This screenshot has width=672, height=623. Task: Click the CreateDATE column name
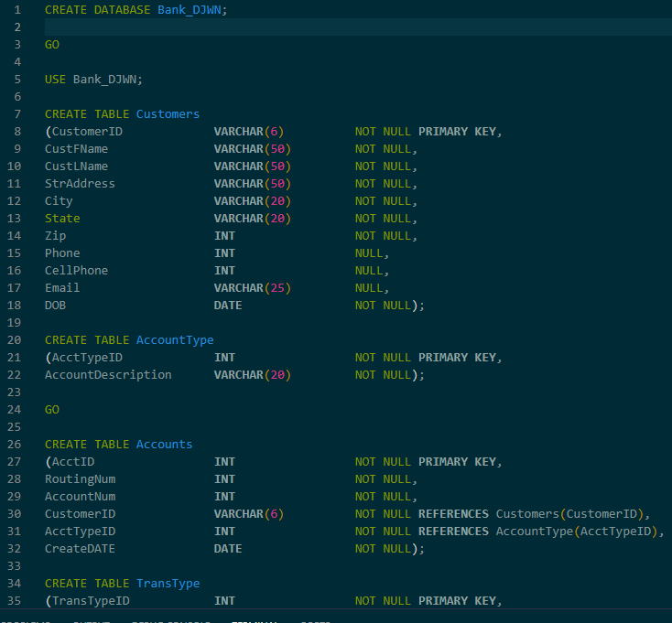point(80,549)
